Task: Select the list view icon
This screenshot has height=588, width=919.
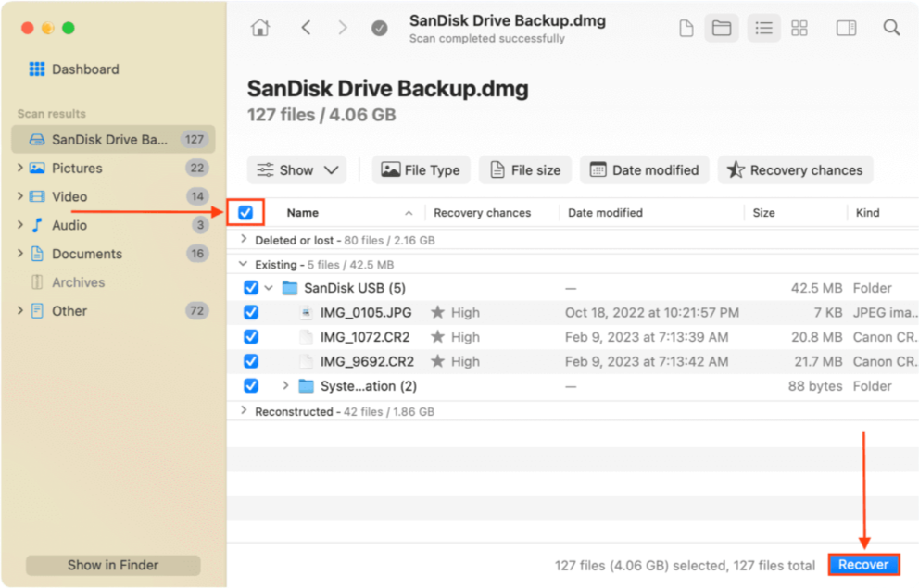Action: click(x=763, y=28)
